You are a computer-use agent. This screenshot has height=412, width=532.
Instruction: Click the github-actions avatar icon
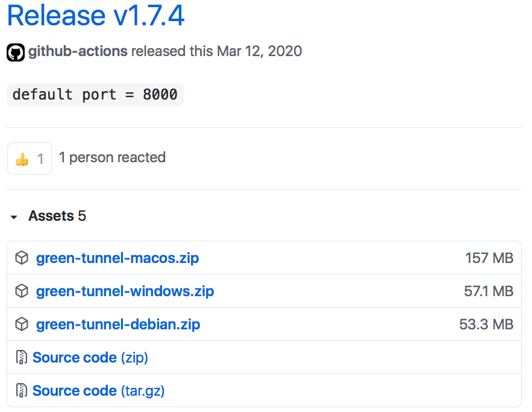point(16,52)
